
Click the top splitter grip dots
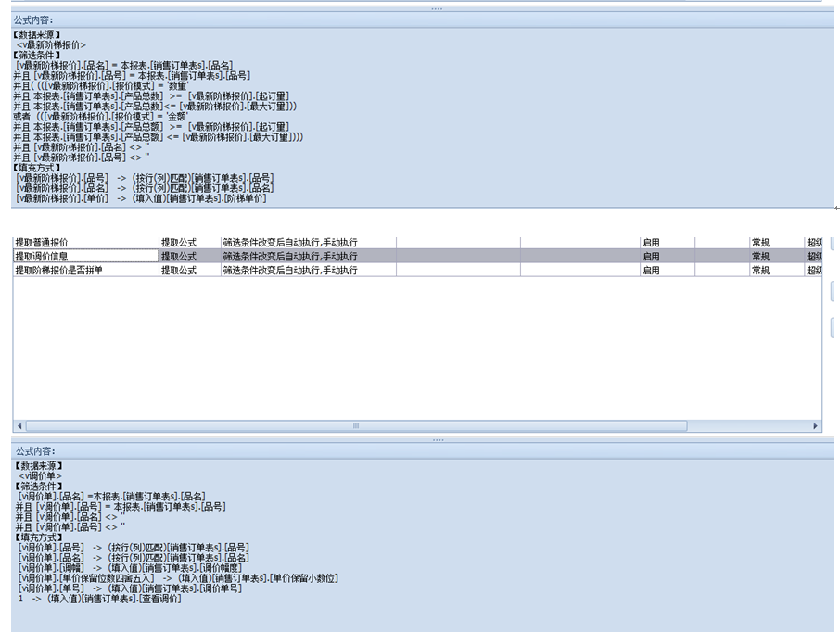click(437, 8)
